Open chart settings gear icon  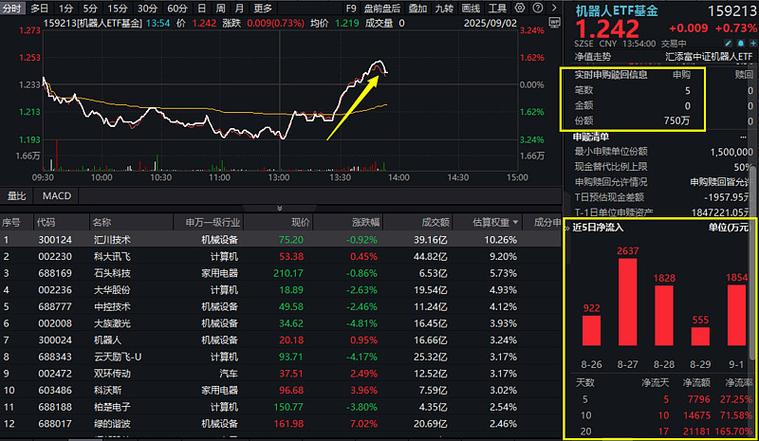519,8
